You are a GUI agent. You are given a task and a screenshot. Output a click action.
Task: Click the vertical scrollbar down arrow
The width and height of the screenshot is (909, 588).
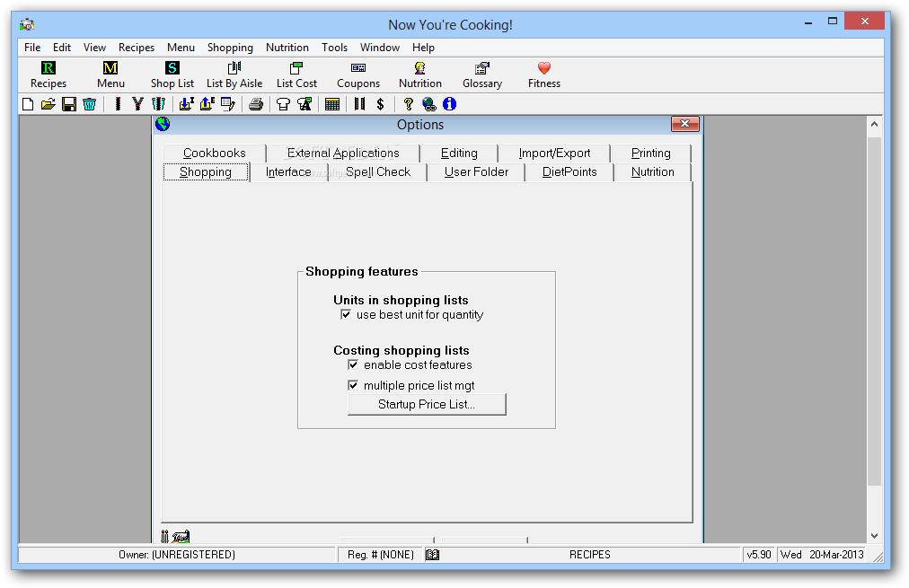tap(874, 536)
